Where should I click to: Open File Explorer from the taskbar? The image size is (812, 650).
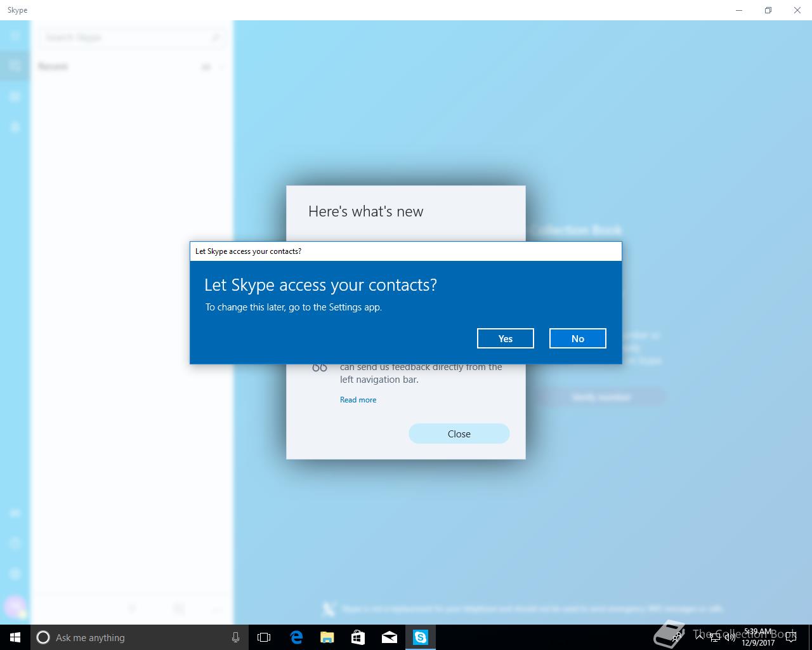[327, 637]
